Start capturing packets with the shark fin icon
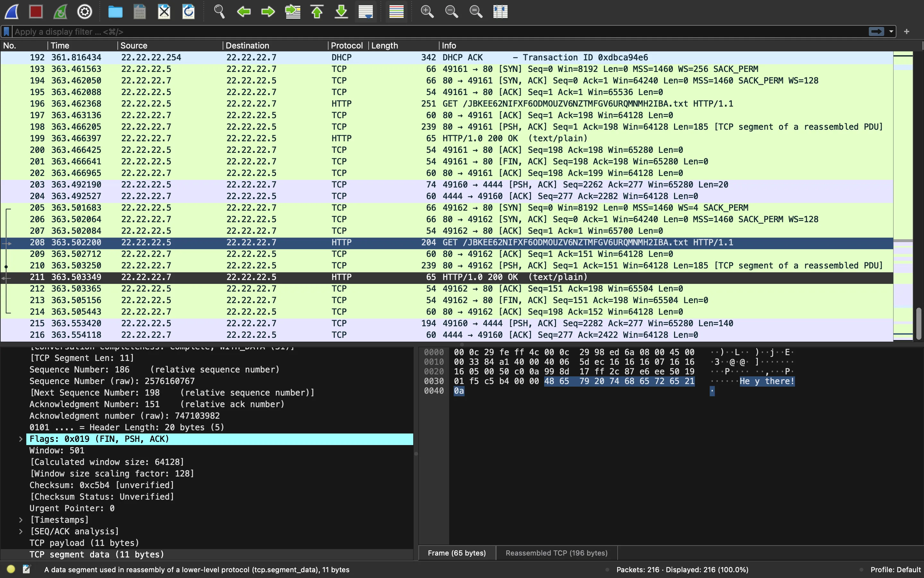 pyautogui.click(x=12, y=12)
